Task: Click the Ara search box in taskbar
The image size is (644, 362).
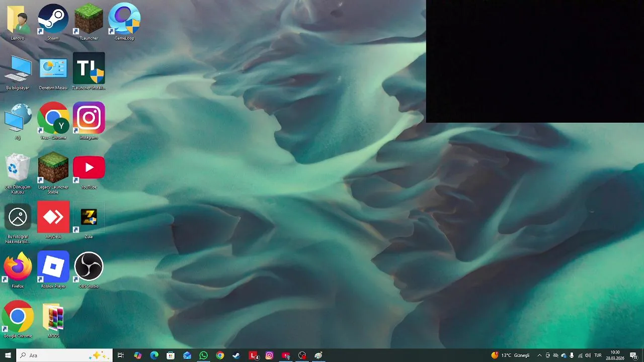Action: tap(64, 355)
